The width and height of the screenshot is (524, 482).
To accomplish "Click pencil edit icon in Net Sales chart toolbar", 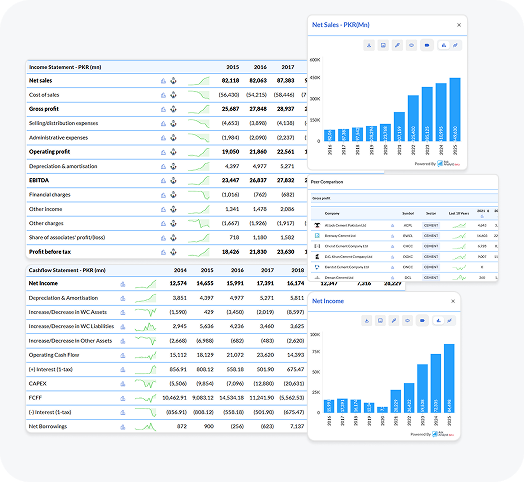I will (397, 45).
